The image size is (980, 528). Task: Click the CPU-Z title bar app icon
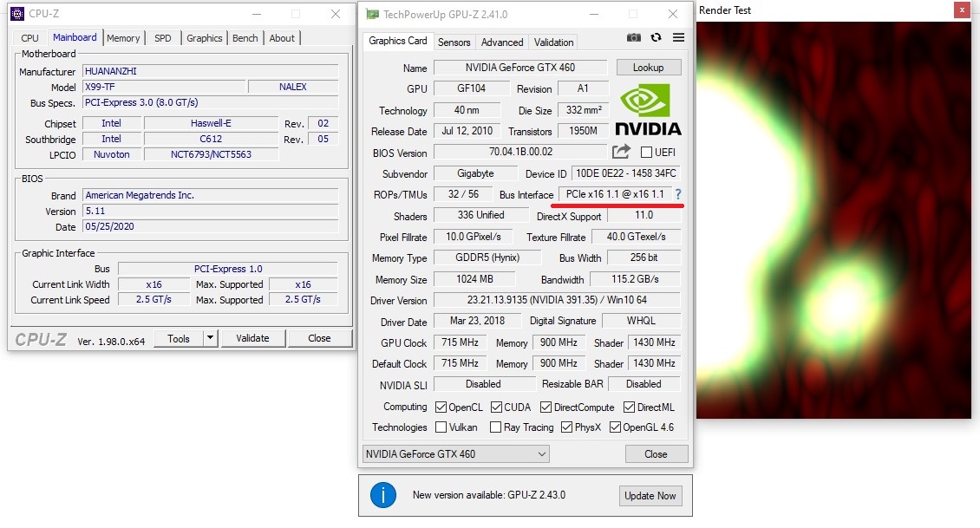pos(17,13)
